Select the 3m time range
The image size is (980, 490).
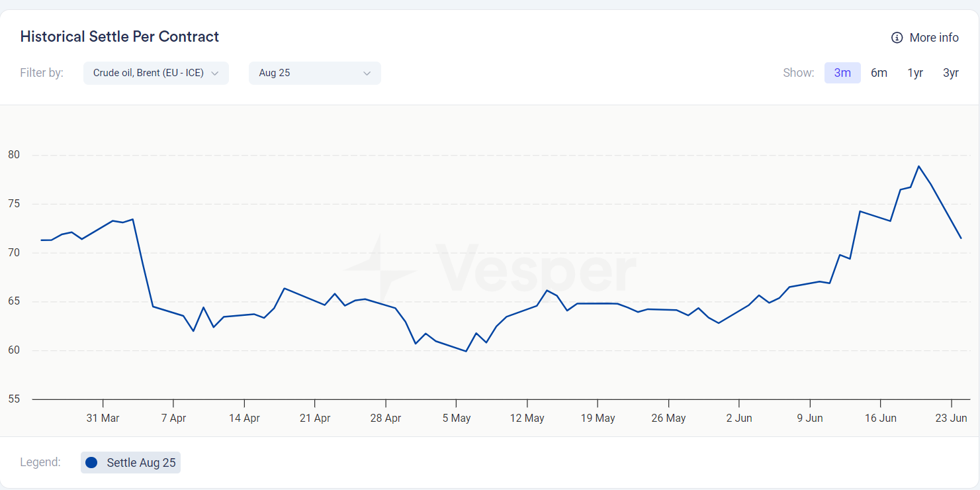[842, 73]
